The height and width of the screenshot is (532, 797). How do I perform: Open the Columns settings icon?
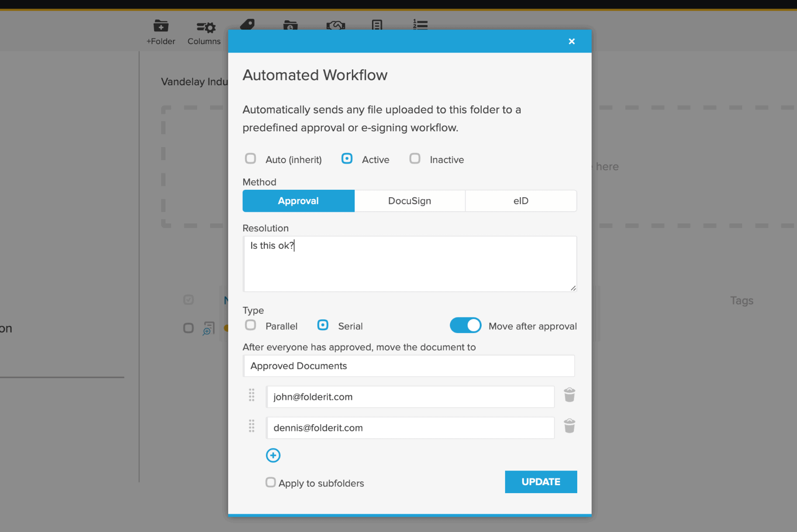204,28
